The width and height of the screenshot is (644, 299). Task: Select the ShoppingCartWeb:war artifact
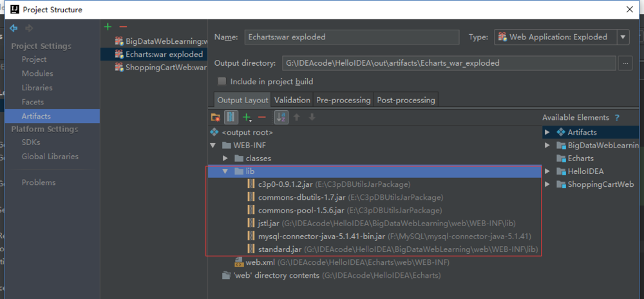pos(154,68)
